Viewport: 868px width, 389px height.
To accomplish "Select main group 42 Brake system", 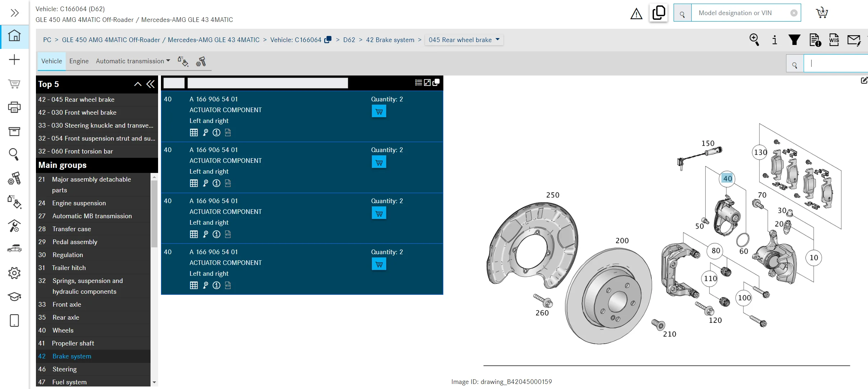I will pyautogui.click(x=93, y=356).
